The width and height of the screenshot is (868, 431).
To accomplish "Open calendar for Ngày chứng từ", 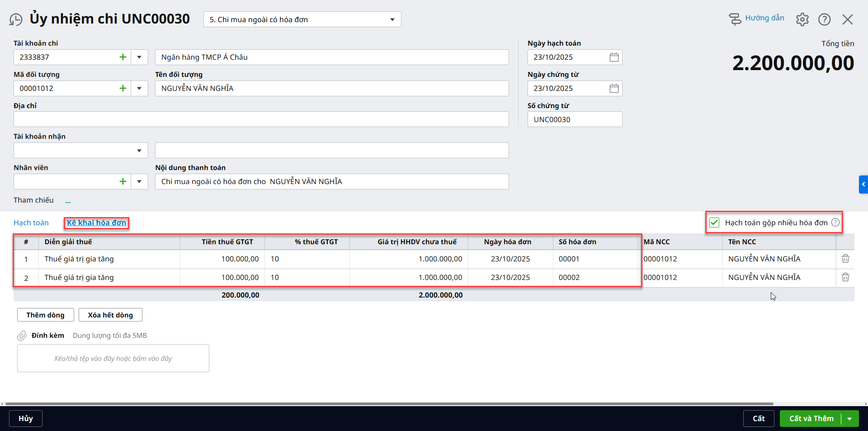I will [614, 88].
